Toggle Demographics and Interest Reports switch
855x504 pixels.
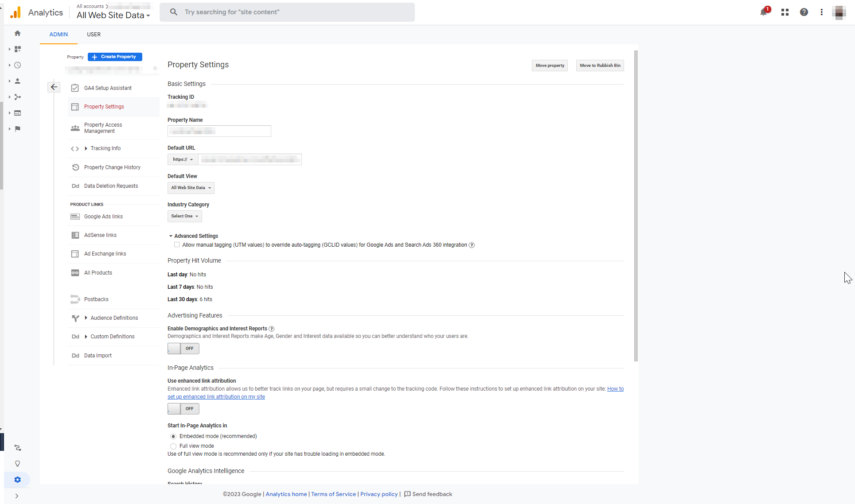183,349
